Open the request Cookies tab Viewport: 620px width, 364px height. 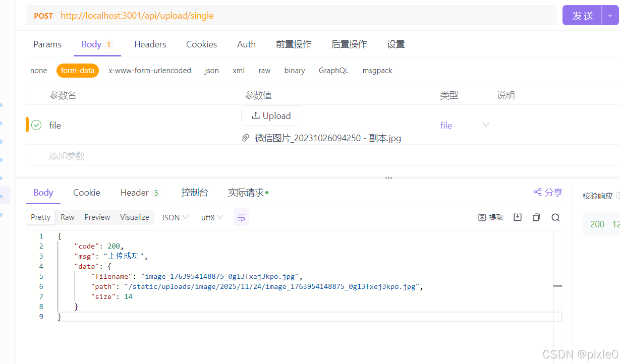point(201,44)
